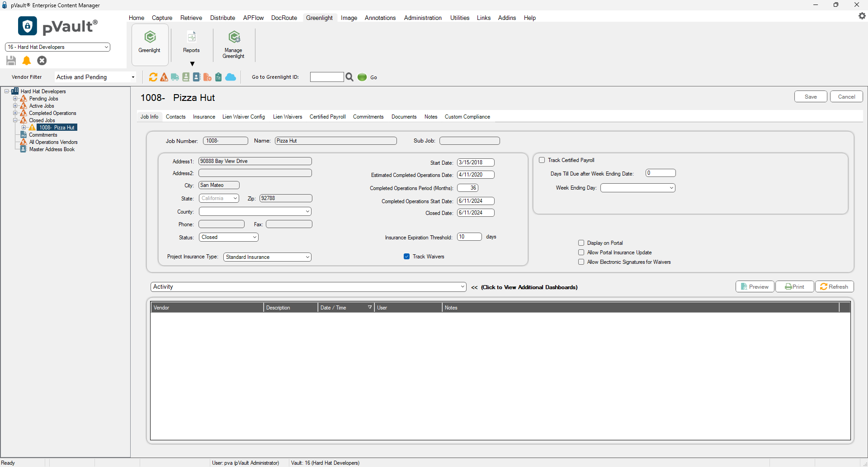Click the Address1 field with 90888 Bay View Drive

[x=255, y=161]
